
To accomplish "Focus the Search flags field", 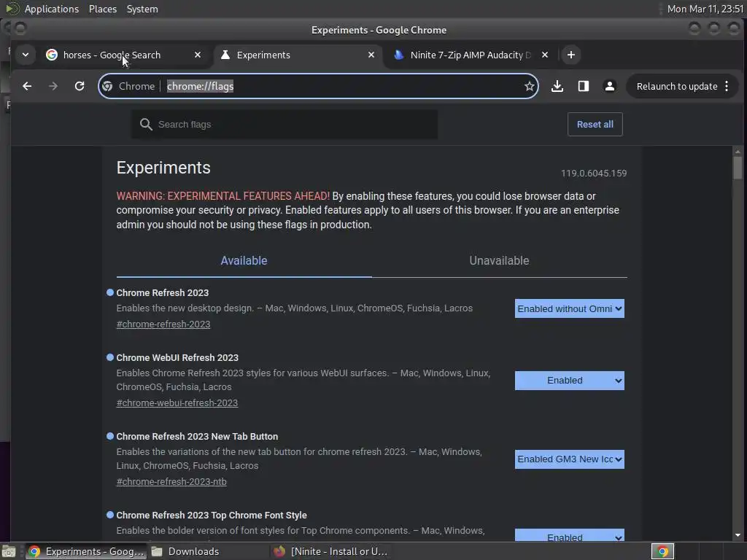I will click(285, 124).
